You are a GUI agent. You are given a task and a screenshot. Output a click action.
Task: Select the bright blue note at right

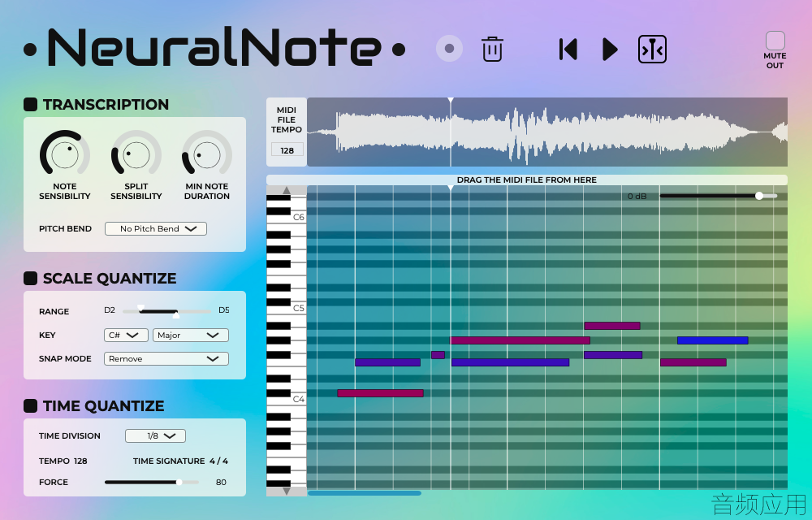[713, 340]
